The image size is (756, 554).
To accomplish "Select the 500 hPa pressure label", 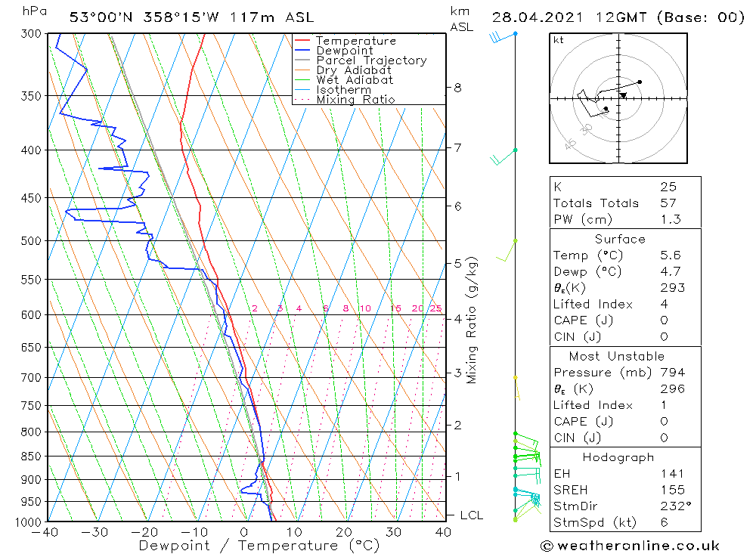I will (x=31, y=240).
